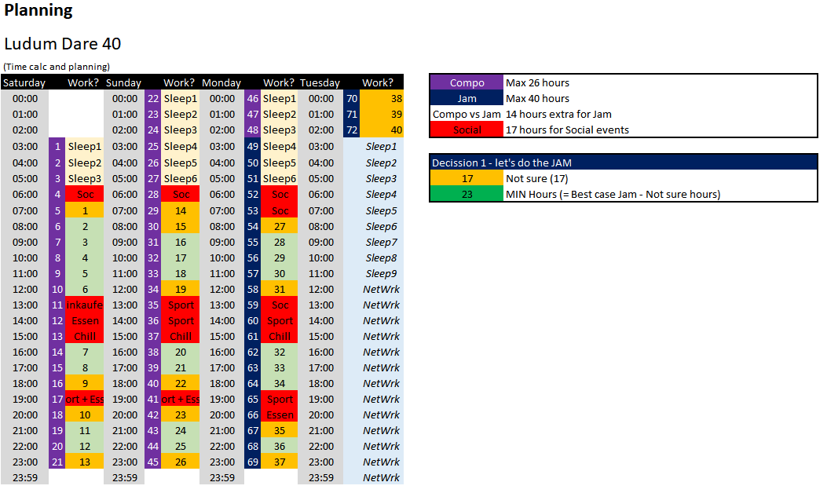Image resolution: width=838 pixels, height=504 pixels.
Task: Click Monday's 14:00 "Sport" cell
Action: point(280,320)
